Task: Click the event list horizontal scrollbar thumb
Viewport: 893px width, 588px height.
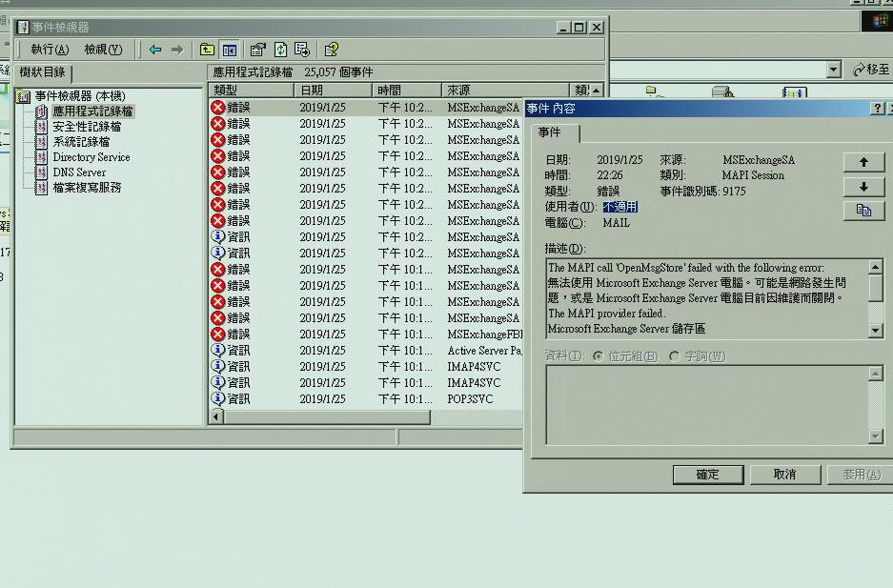Action: [x=327, y=417]
